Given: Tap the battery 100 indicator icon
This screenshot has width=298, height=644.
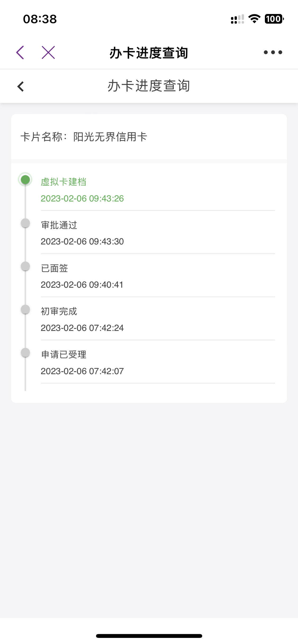Looking at the screenshot, I should [274, 19].
